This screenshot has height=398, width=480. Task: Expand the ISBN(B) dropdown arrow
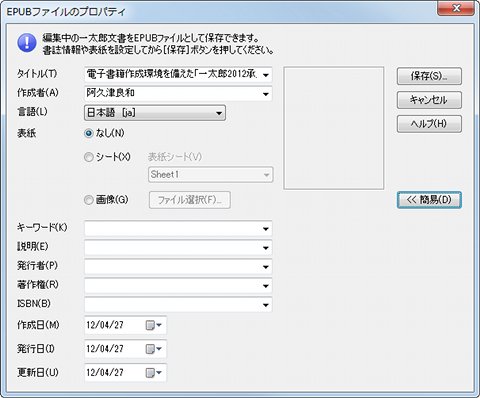point(266,305)
